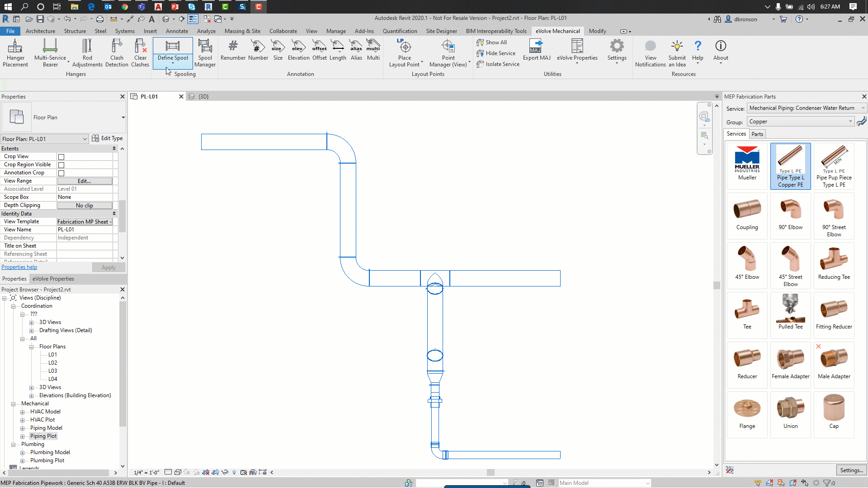Viewport: 868px width, 488px height.
Task: Select the eVolve Mechanical ribbon tab
Action: [557, 31]
